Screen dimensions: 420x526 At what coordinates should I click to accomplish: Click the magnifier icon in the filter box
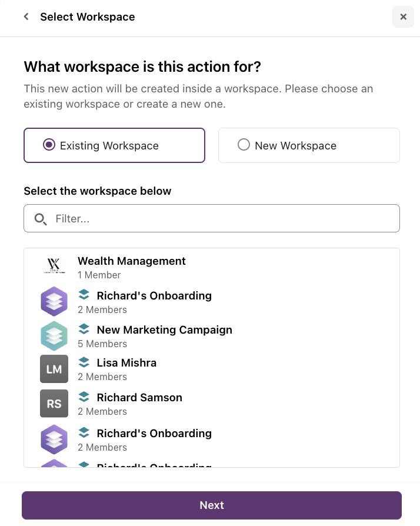(40, 219)
